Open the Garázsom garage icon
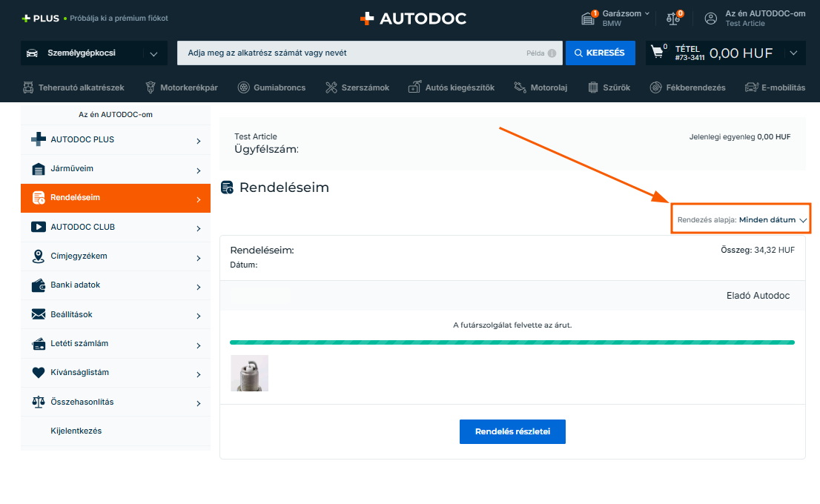This screenshot has height=504, width=820. tap(588, 19)
